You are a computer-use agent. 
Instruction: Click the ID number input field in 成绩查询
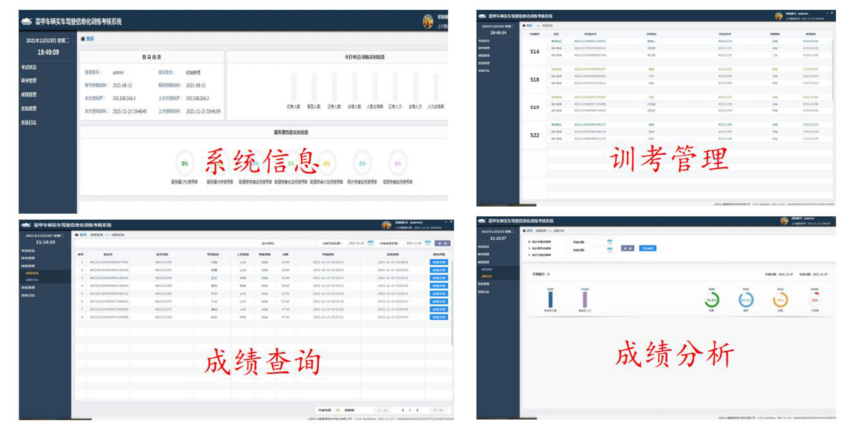tap(298, 244)
